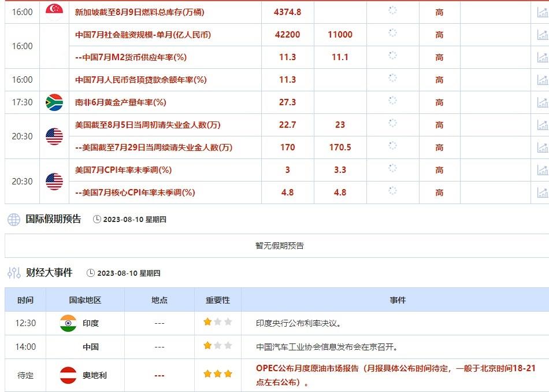Click loading spinner in 南非6月黄金产量年率 row
This screenshot has width=549, height=392.
[393, 101]
